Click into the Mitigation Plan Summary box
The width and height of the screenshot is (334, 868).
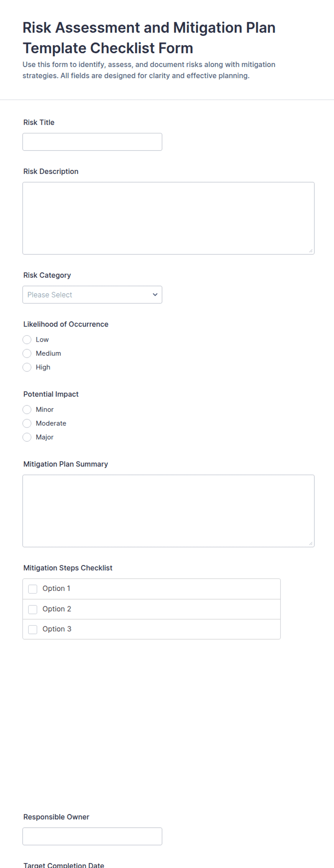tap(168, 511)
